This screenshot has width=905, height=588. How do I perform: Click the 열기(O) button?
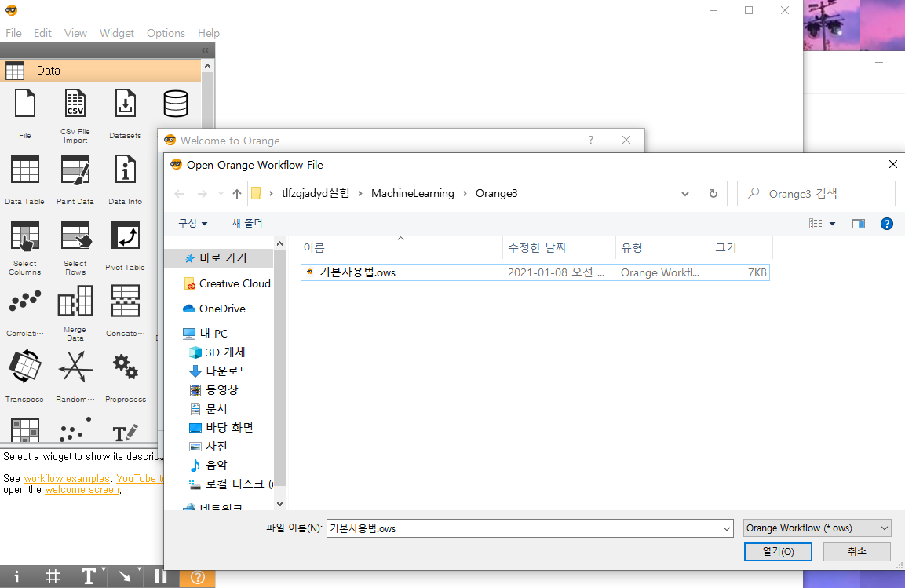(778, 551)
